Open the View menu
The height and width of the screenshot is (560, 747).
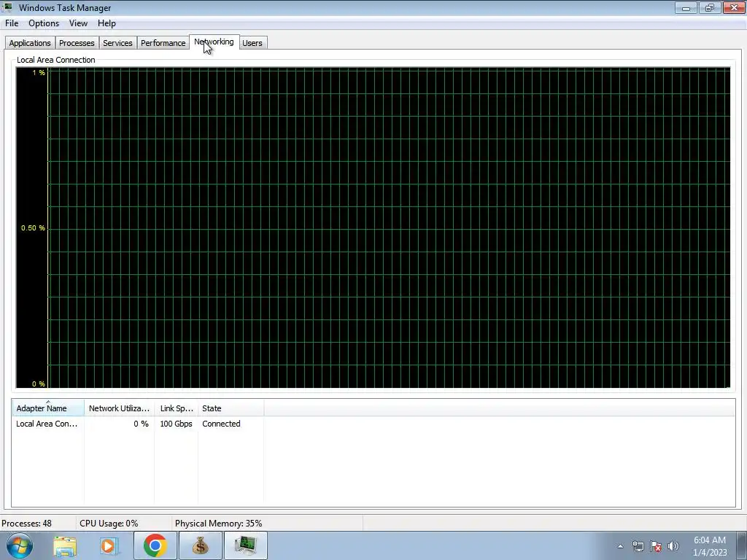coord(78,23)
